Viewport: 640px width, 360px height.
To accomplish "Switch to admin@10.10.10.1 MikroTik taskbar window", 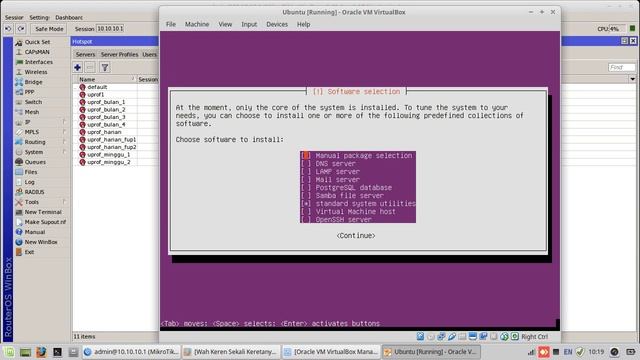I will tap(131, 352).
